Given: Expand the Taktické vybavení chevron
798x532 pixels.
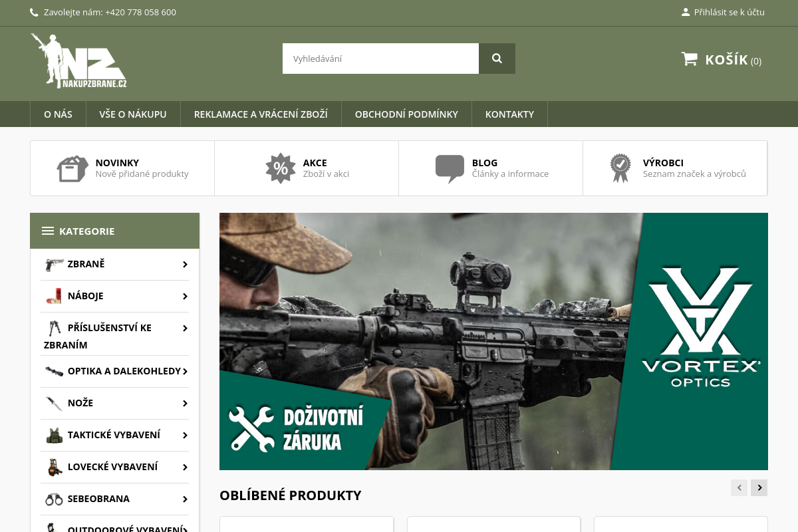Looking at the screenshot, I should click(185, 436).
